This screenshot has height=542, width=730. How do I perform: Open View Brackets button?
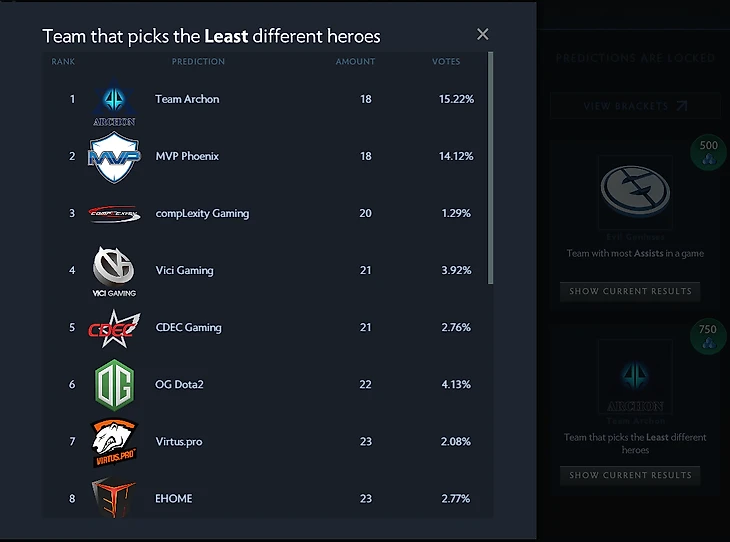tap(635, 106)
